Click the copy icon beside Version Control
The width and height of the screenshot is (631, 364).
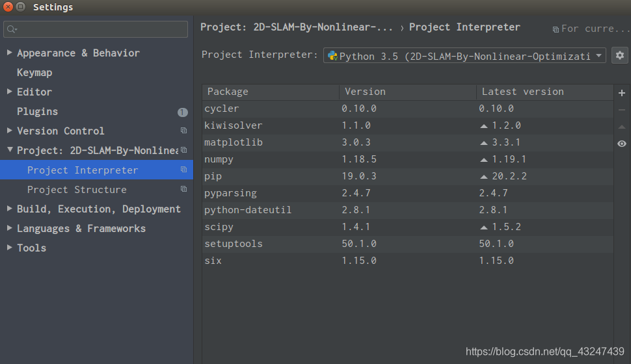pyautogui.click(x=183, y=130)
